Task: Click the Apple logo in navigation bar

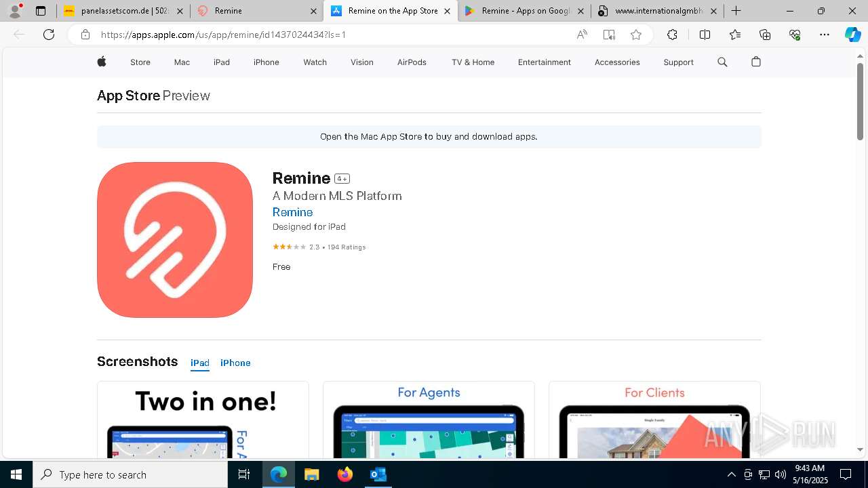Action: [102, 62]
